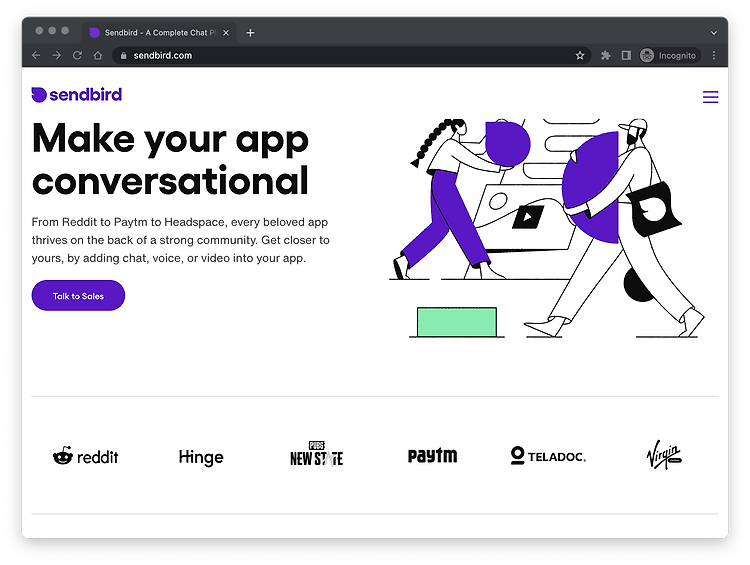750x565 pixels.
Task: Select the Sendbird - A Complete Chat tab
Action: point(159,33)
